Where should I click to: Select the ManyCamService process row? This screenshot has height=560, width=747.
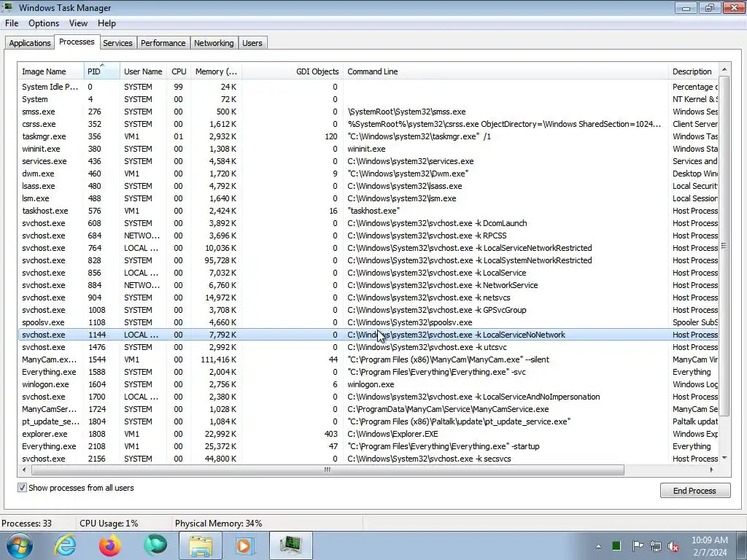click(x=368, y=409)
